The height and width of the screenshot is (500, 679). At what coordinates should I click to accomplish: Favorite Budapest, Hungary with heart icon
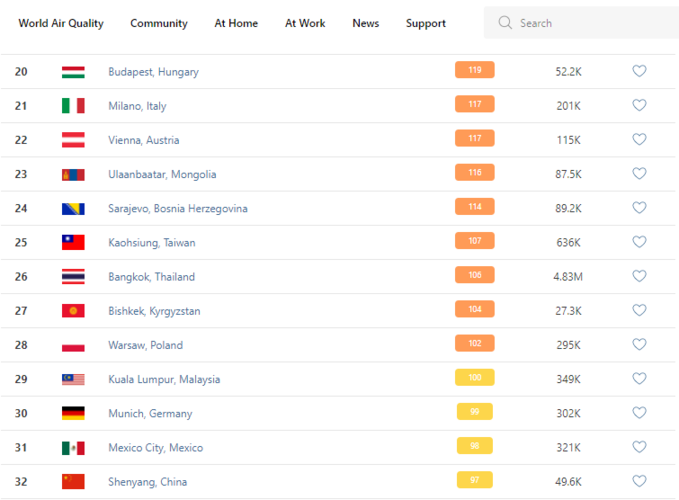point(639,71)
